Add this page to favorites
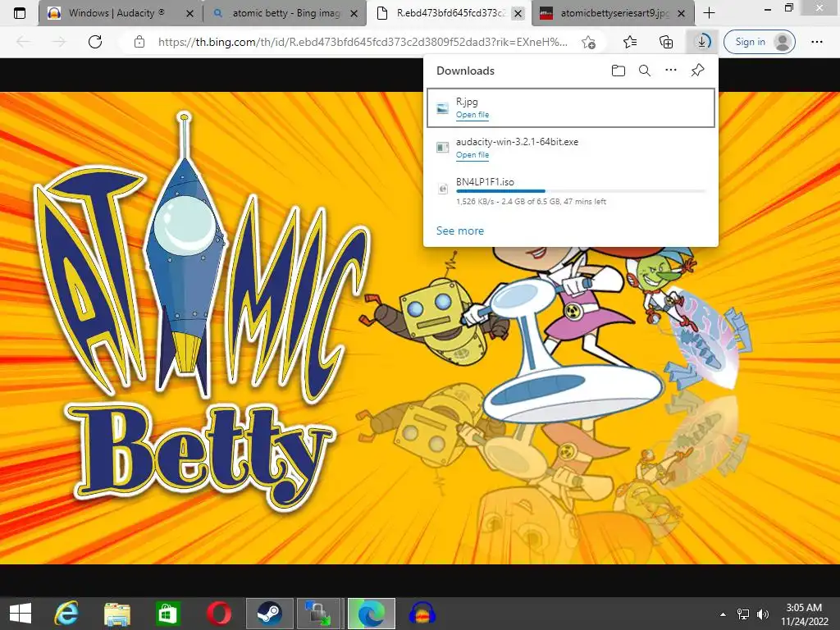The height and width of the screenshot is (630, 840). (588, 43)
